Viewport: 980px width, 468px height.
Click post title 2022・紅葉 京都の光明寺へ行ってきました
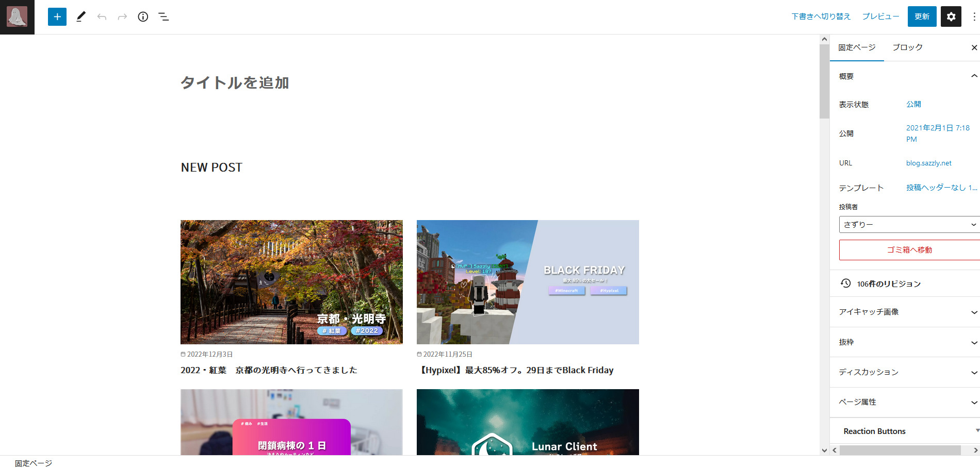(269, 370)
